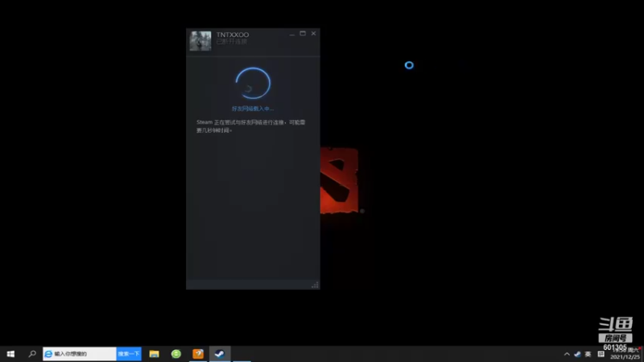Switch to Steam via taskbar icon
Image resolution: width=644 pixels, height=362 pixels.
coord(220,354)
